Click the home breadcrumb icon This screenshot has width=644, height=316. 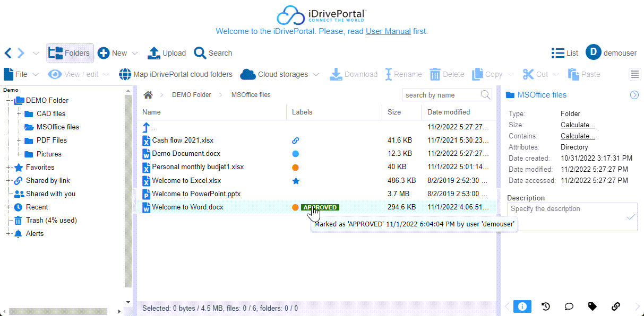click(x=148, y=95)
